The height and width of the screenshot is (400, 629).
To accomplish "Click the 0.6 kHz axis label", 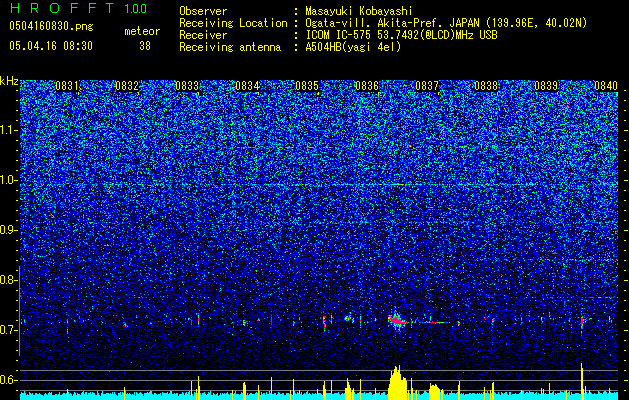I will click(x=8, y=380).
